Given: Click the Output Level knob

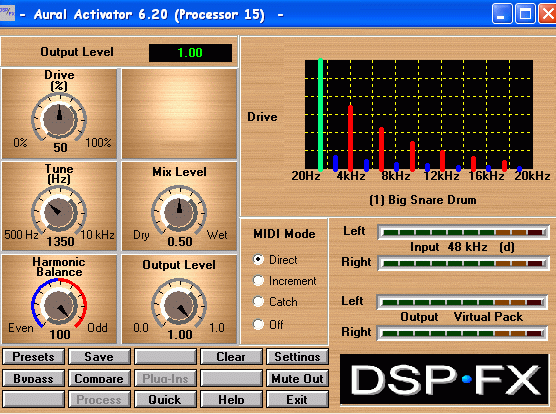Looking at the screenshot, I should click(x=179, y=305).
